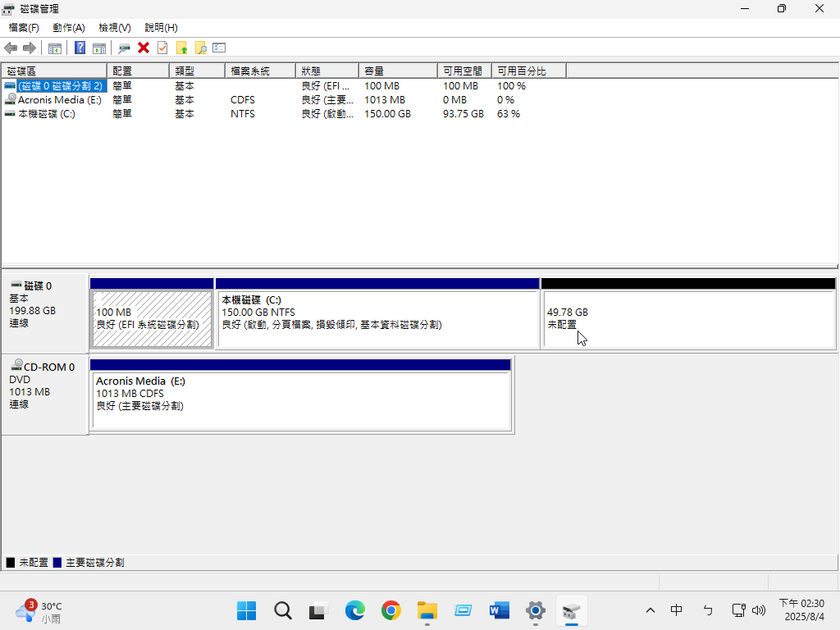Viewport: 840px width, 630px height.
Task: Expand hidden system tray icons chevron
Action: pos(651,610)
